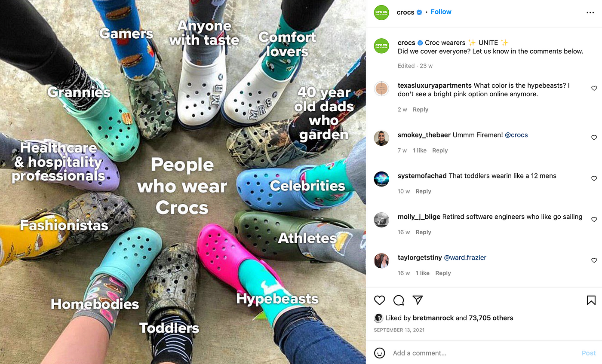Open the @ward.frazier mention link
602x364 pixels.
(x=465, y=257)
